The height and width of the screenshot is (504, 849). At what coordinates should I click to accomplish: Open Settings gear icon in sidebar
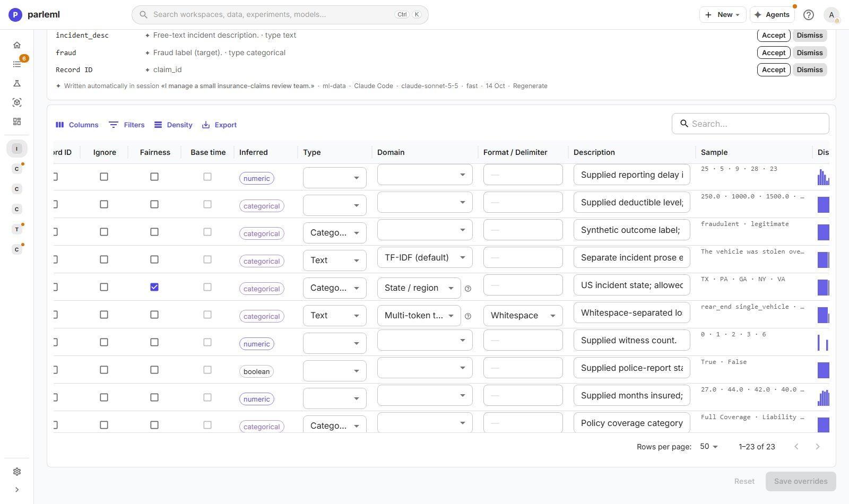pos(17,472)
